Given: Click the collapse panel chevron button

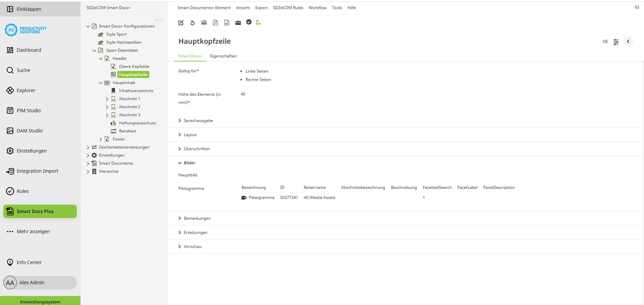Looking at the screenshot, I should tap(628, 41).
